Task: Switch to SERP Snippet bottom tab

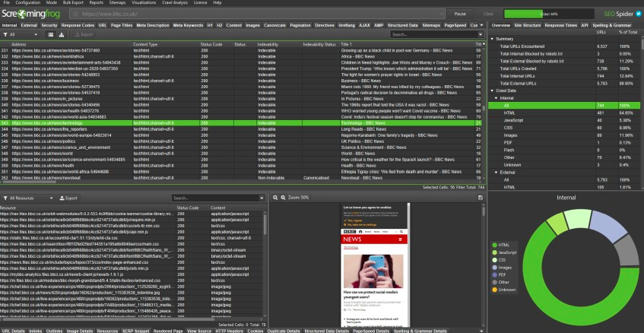Action: [135, 331]
